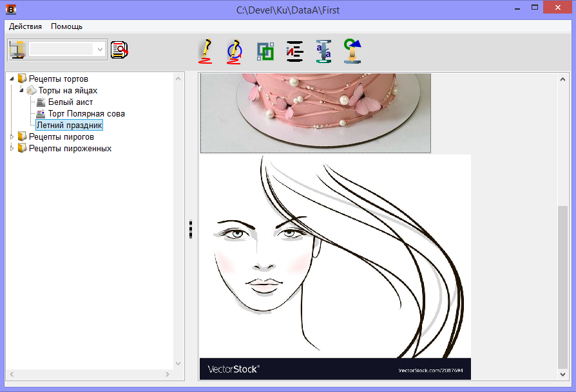Click the document search magnifier icon
This screenshot has width=576, height=392.
[x=119, y=50]
